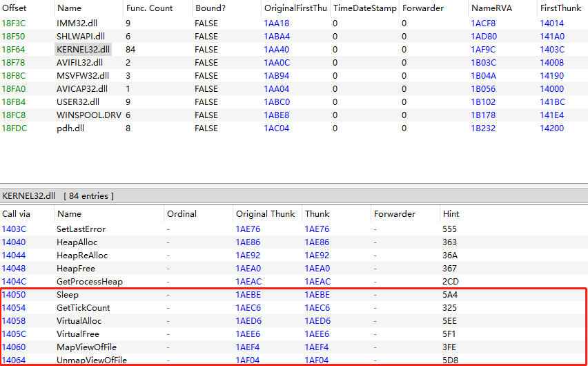Sort functions by Hint column

pyautogui.click(x=513, y=214)
